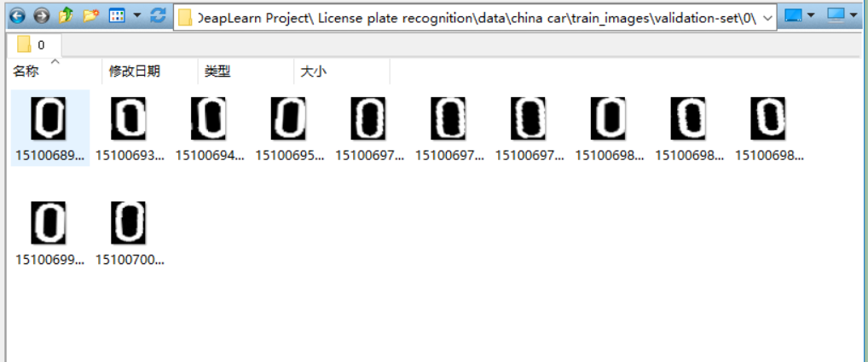Expand the view layout dropdown arrow
Screen dimensions: 868x362
click(136, 16)
